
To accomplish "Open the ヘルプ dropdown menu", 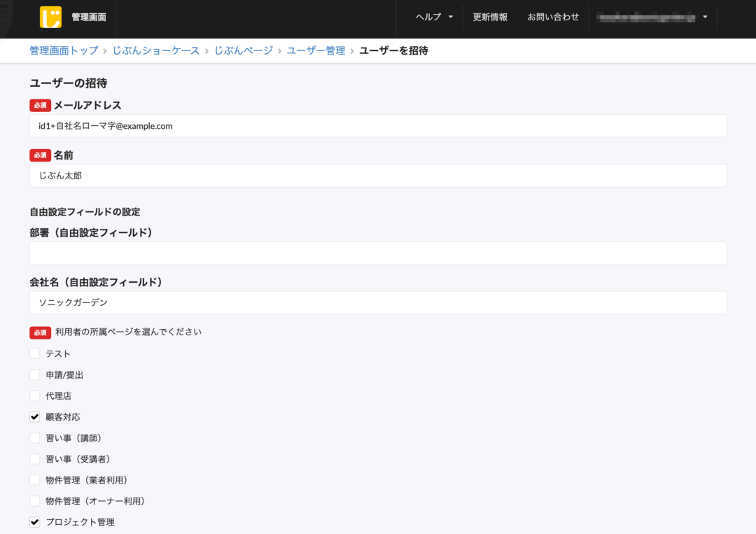I will pos(434,17).
